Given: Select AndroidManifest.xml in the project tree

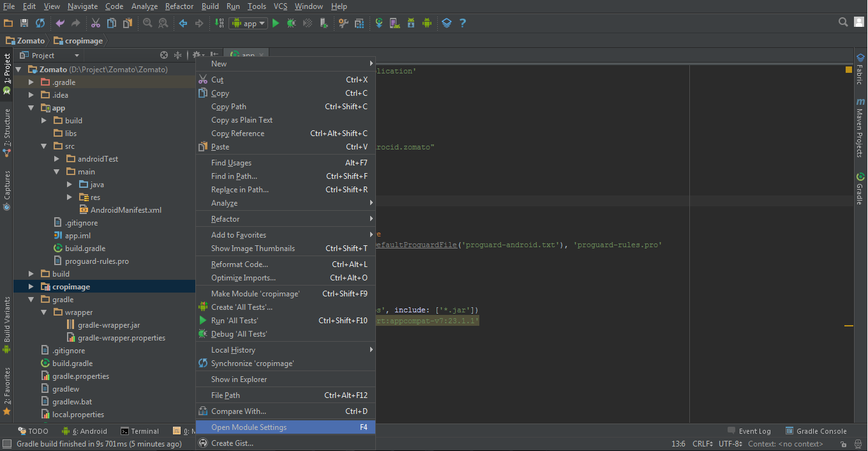Looking at the screenshot, I should (120, 210).
